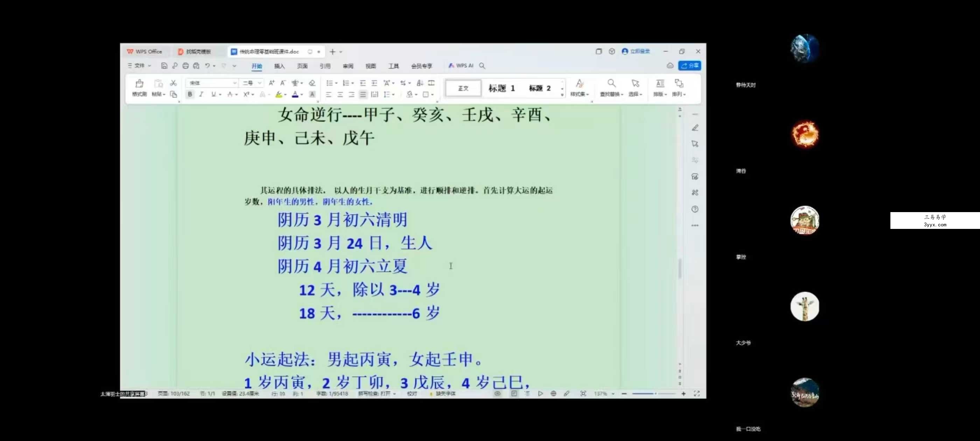The height and width of the screenshot is (441, 980).
Task: Align text right in paragraph group
Action: (x=351, y=94)
